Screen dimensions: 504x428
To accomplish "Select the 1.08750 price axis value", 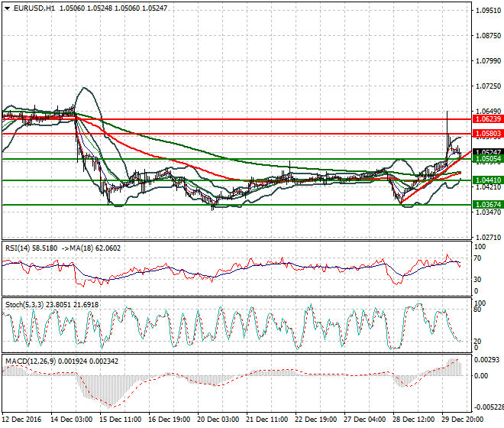I will click(488, 36).
